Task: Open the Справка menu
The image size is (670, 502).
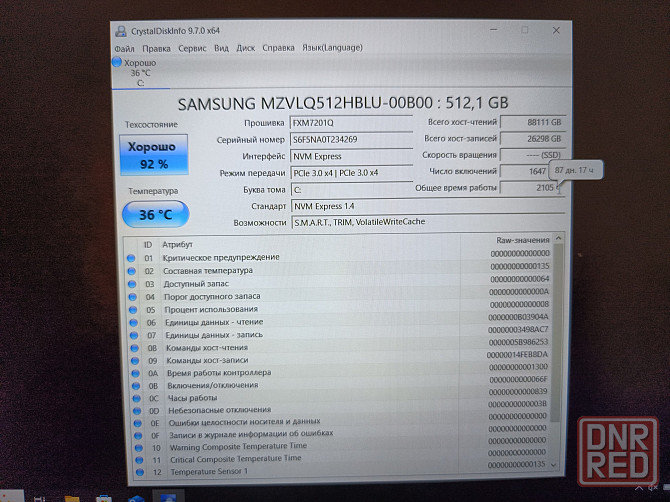Action: tap(278, 48)
